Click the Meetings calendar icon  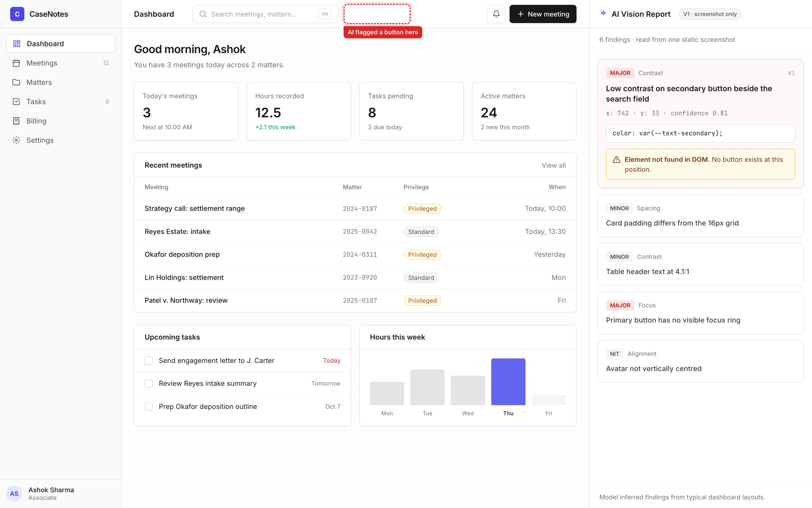click(16, 63)
